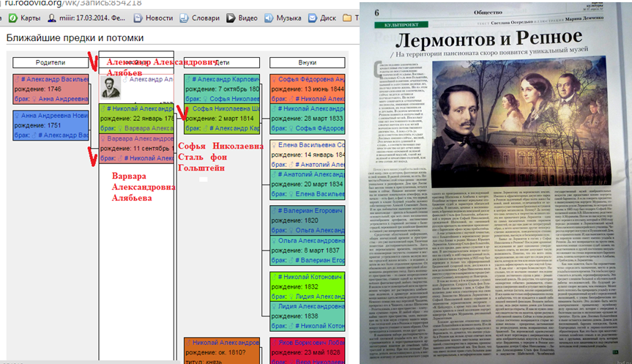
Task: Click the female symbol before Елена Васильевна
Action: (x=274, y=145)
